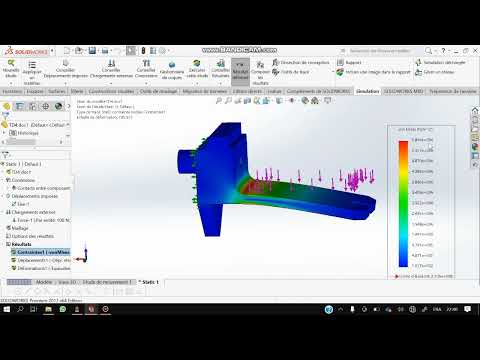This screenshot has height=360, width=480.
Task: Expand Conseiller Chargements externes dropdown arrow
Action: pos(111,83)
